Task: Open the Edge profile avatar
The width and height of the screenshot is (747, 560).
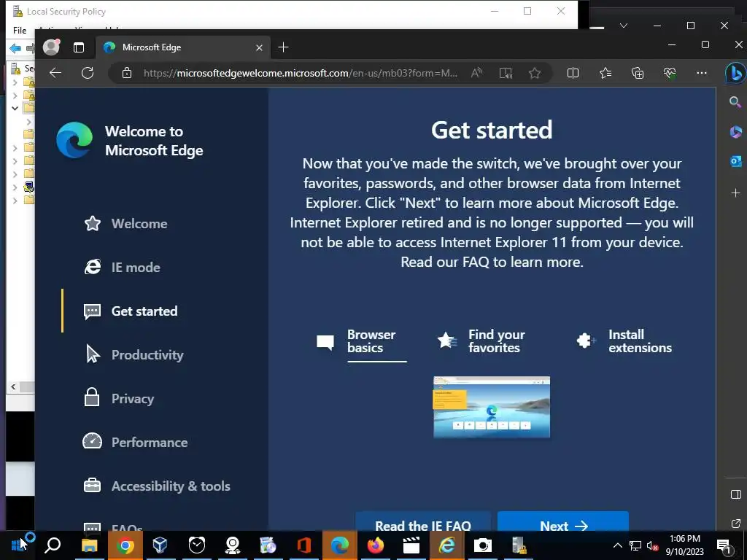Action: click(x=51, y=47)
